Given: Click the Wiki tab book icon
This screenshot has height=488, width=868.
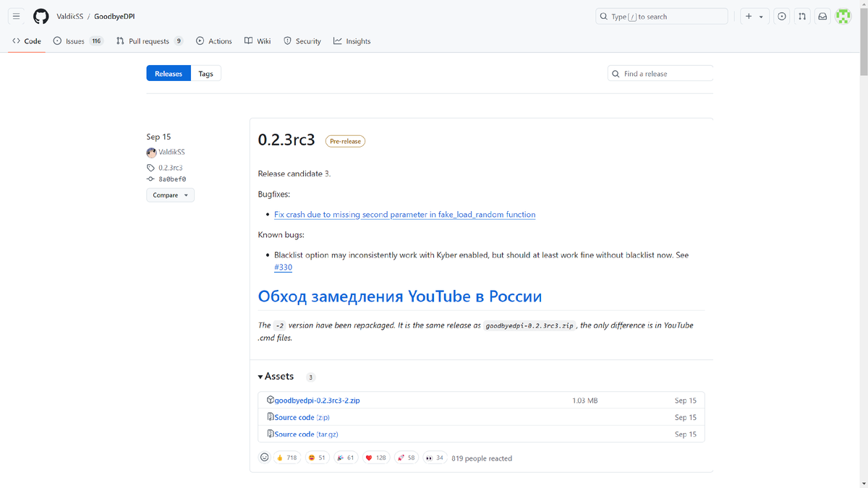Looking at the screenshot, I should coord(248,41).
